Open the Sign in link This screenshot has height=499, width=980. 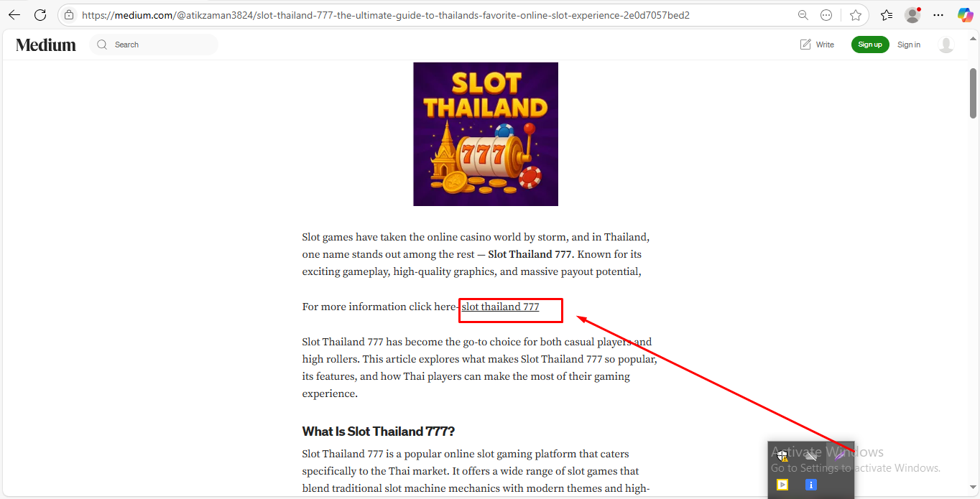(909, 45)
